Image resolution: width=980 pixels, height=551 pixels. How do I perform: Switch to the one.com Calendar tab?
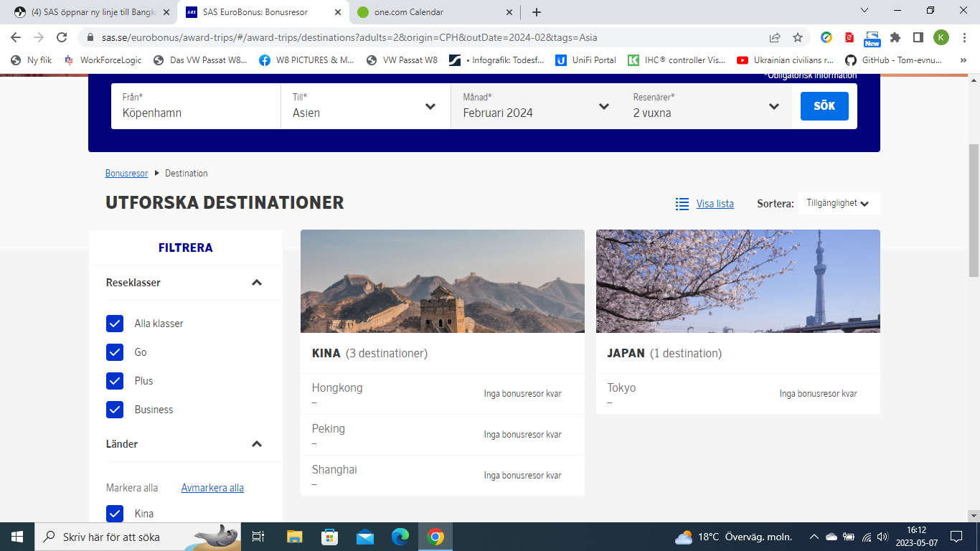(x=434, y=12)
